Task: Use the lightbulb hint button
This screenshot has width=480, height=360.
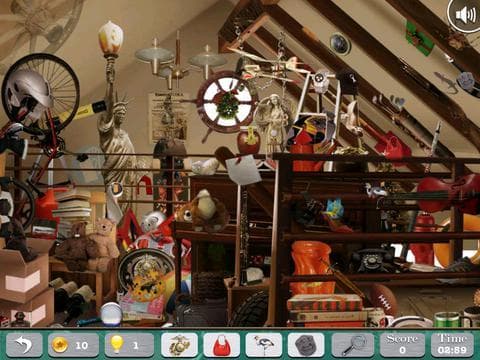Action: point(129,345)
